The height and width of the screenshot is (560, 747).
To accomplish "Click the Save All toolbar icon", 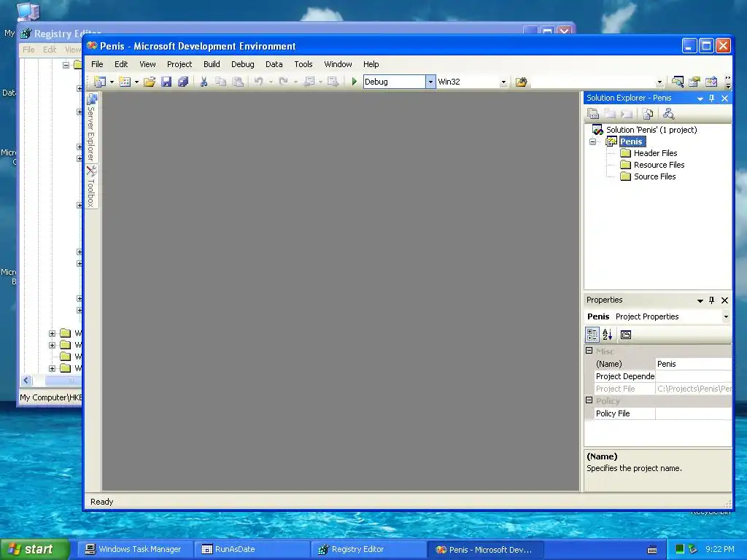I will (183, 82).
